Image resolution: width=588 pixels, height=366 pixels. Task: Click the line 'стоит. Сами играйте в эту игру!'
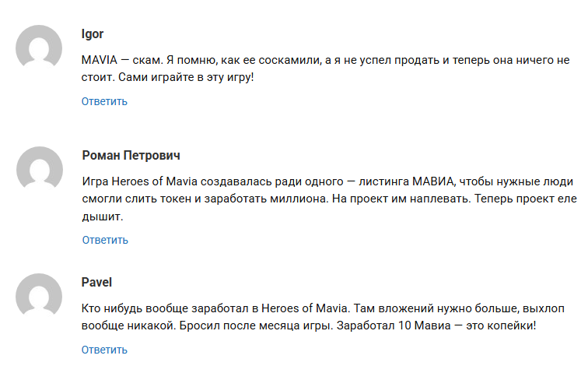coord(167,77)
